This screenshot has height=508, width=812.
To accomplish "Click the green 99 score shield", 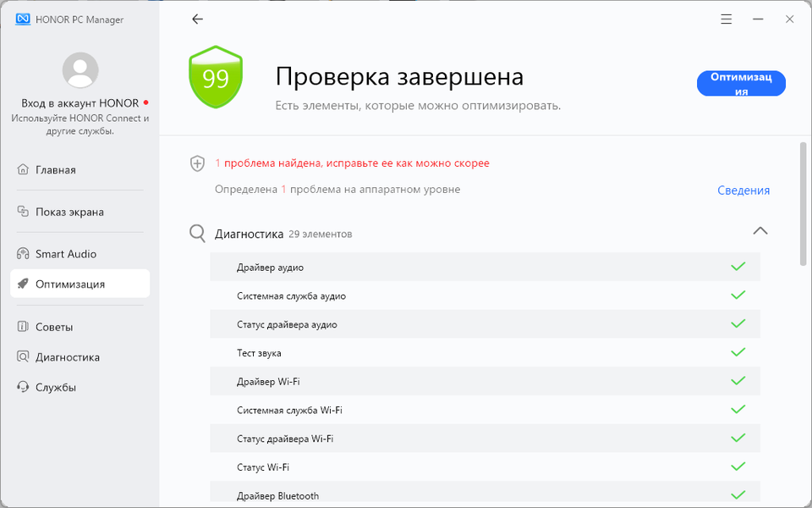I will (216, 77).
